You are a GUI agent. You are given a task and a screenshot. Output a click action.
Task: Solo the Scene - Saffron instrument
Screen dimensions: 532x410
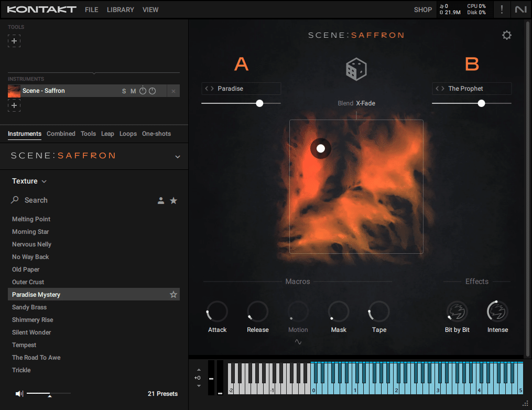point(124,91)
